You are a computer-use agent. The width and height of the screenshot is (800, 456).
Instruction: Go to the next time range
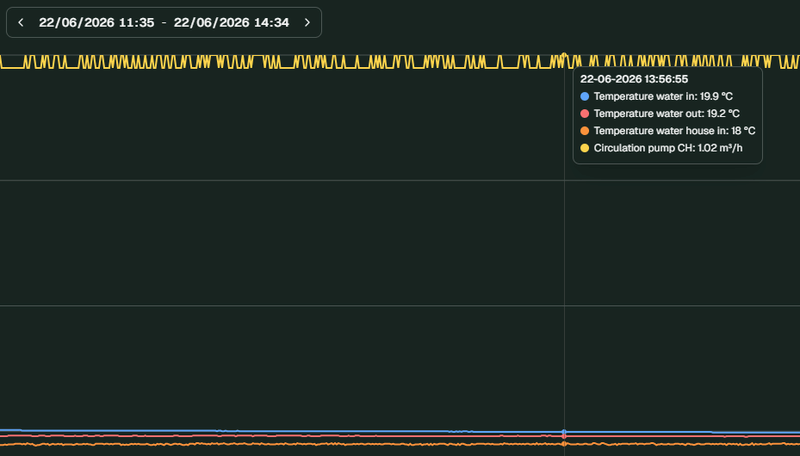307,22
